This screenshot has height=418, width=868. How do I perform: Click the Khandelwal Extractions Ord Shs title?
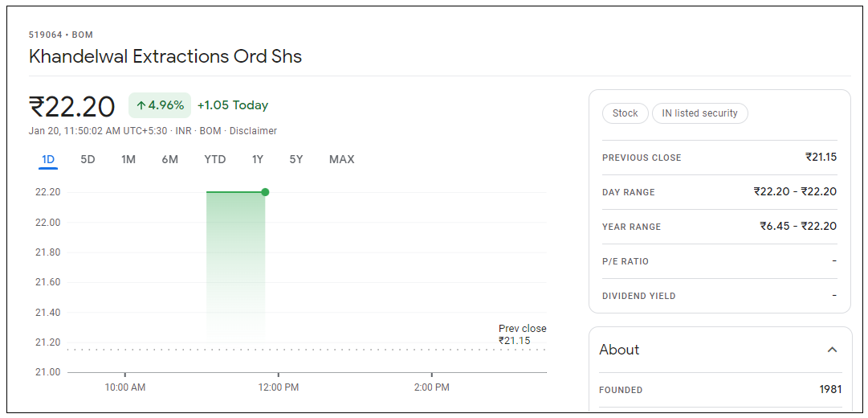(x=165, y=56)
